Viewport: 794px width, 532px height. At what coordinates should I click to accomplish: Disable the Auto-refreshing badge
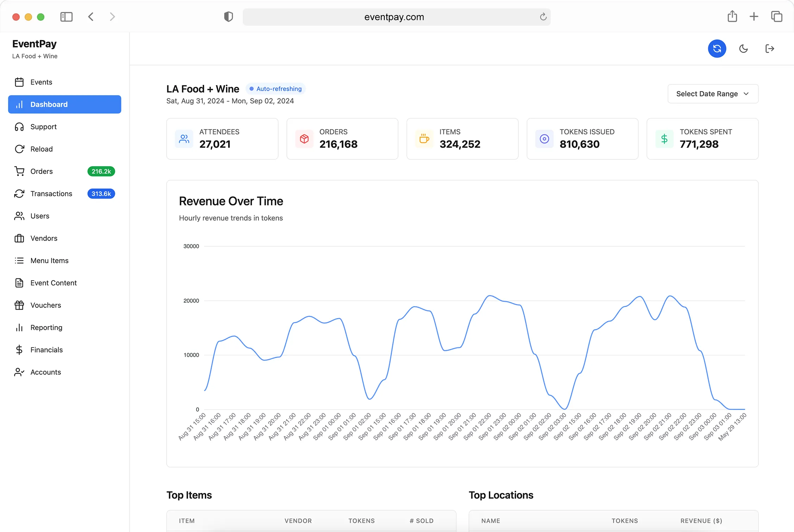(276, 89)
